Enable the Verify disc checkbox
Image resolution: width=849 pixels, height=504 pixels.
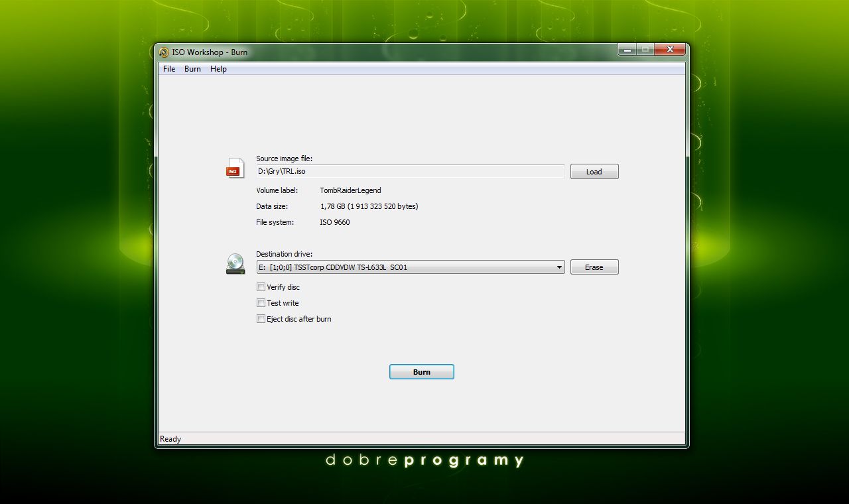coord(261,287)
